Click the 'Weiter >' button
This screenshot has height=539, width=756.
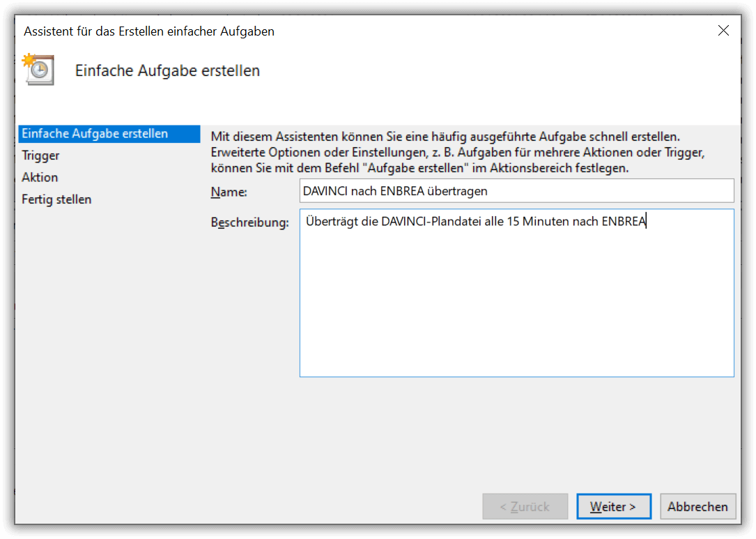click(613, 506)
